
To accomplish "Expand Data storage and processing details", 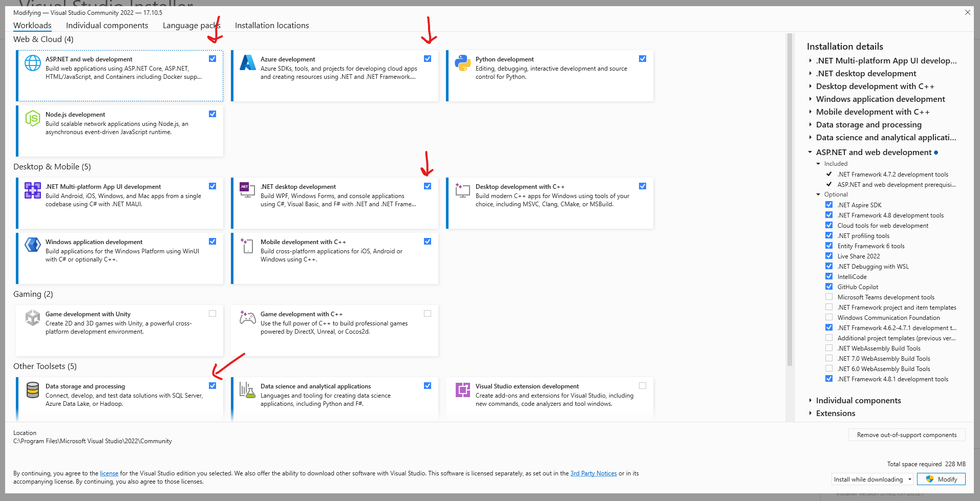I will pos(811,125).
